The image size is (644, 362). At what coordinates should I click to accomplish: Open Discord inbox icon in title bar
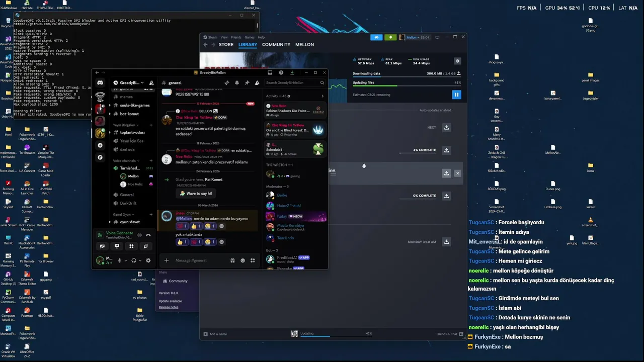[x=270, y=72]
